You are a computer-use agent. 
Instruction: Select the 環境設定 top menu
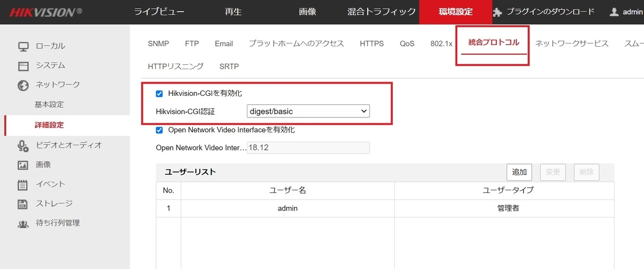(x=456, y=12)
